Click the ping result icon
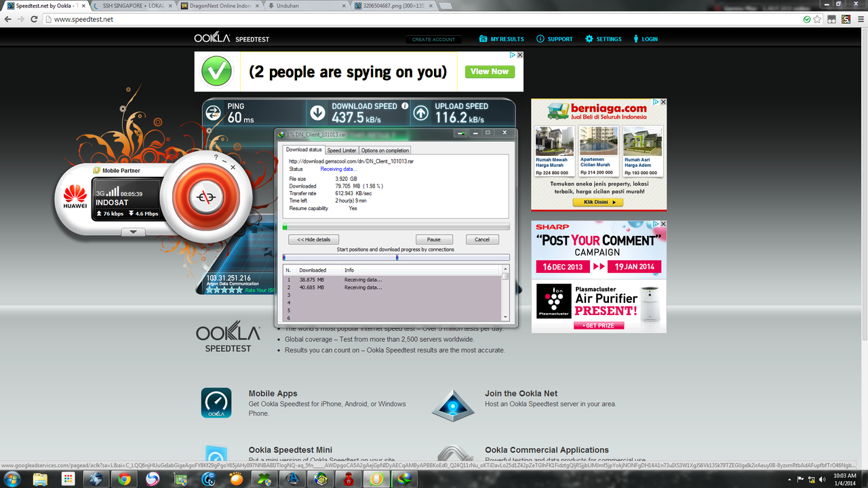This screenshot has width=868, height=488. [x=214, y=113]
